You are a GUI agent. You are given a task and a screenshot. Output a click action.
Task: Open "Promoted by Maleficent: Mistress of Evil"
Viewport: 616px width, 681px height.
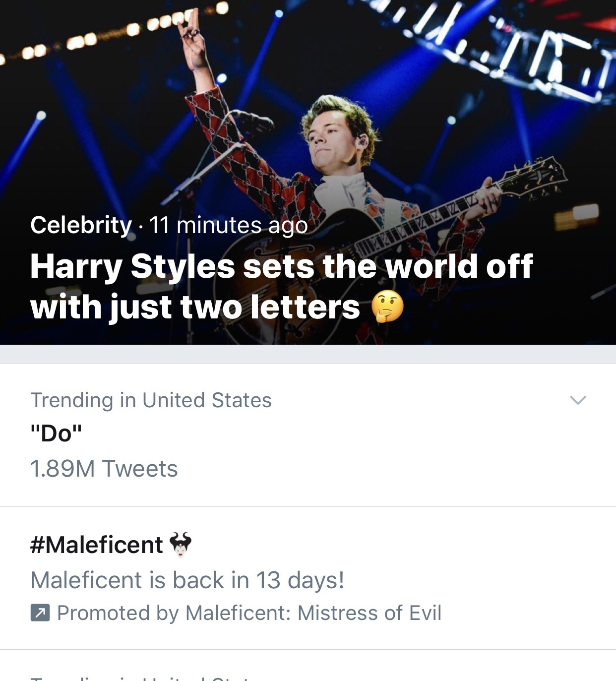[249, 613]
